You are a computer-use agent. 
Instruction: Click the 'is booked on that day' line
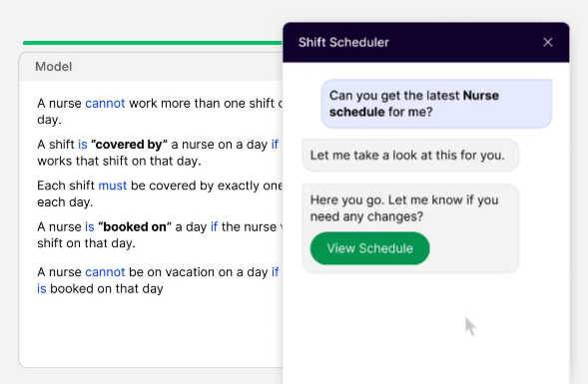click(100, 289)
